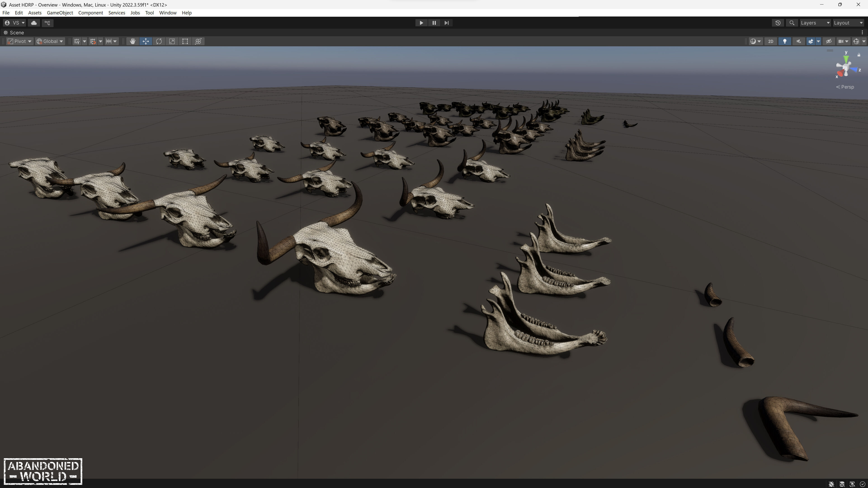Open the Edit menu

[19, 13]
